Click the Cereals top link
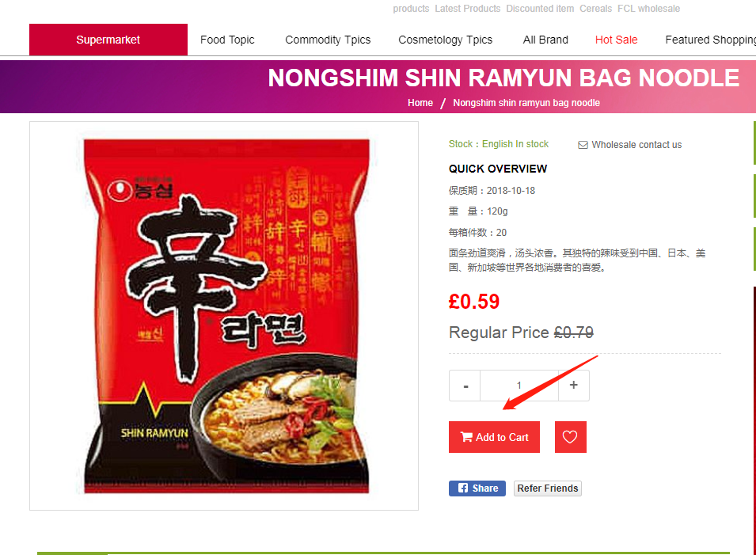 [x=595, y=9]
